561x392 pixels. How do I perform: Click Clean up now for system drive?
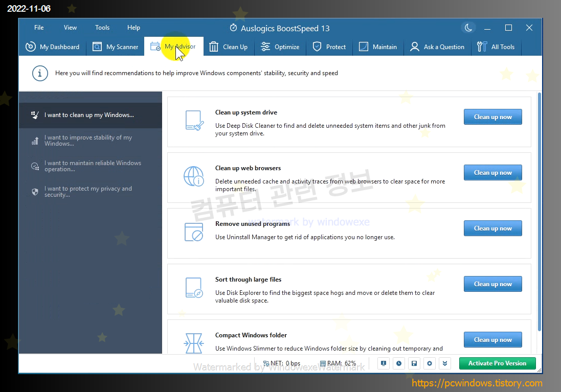(492, 117)
